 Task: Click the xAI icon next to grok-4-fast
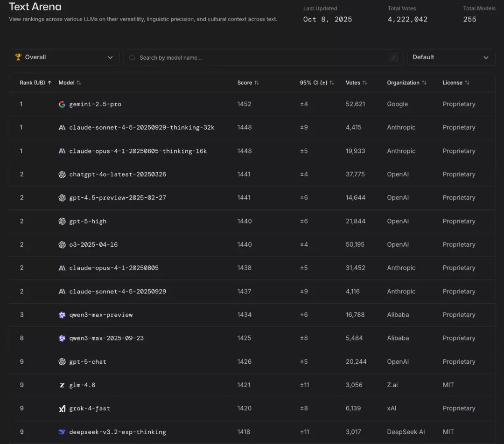pyautogui.click(x=62, y=408)
